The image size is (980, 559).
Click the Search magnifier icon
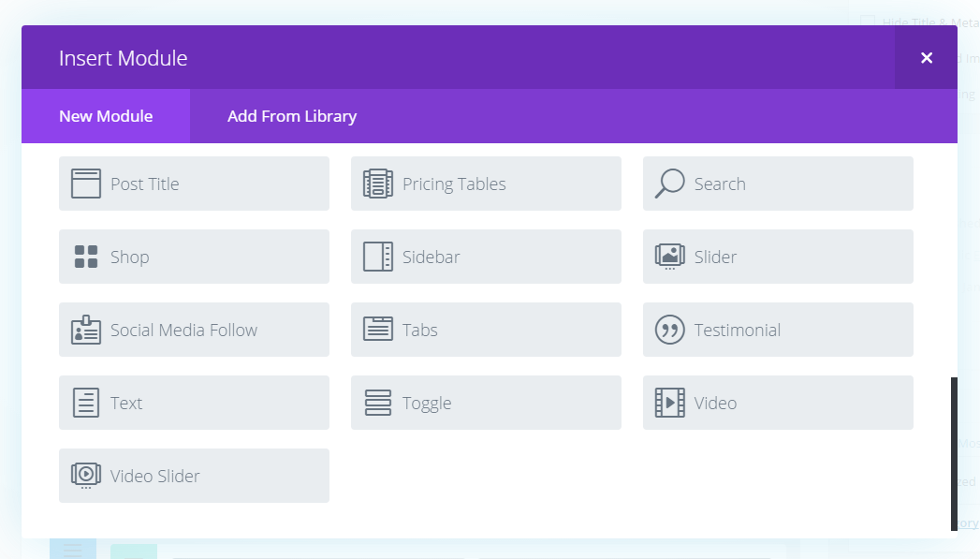(669, 184)
